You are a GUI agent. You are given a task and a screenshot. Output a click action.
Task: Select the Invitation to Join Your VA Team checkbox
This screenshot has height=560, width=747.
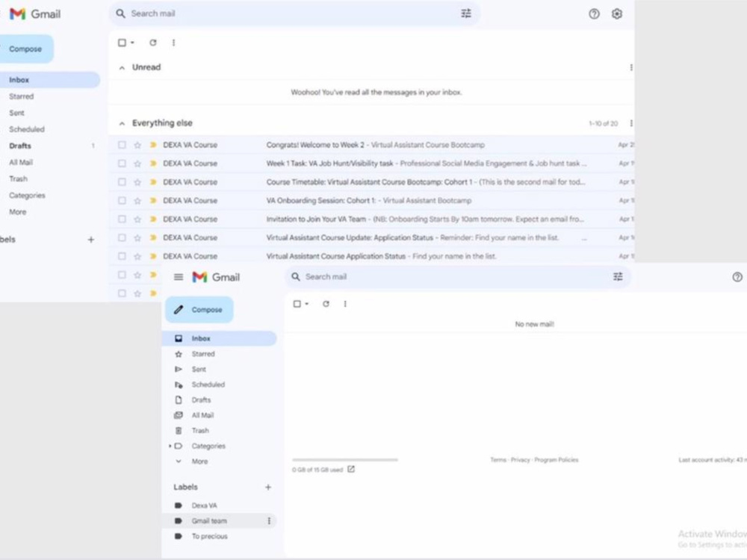(x=122, y=219)
